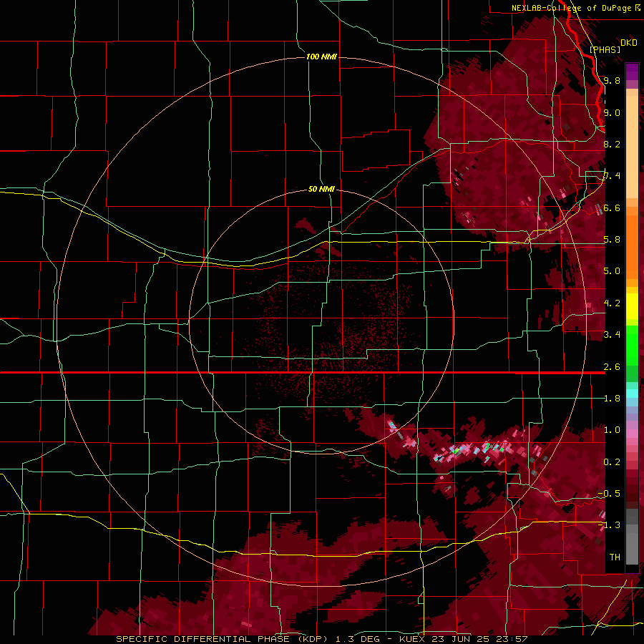Screen dimensions: 644x644
Task: Click the 2.6 value on the color scale
Action: coord(612,367)
